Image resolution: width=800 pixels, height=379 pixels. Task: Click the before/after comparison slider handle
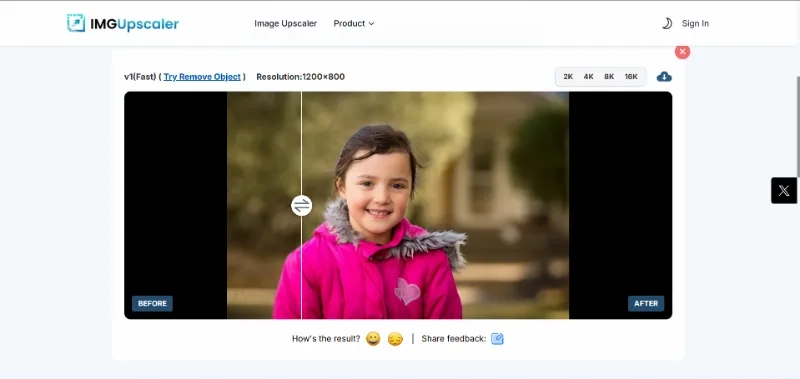click(302, 206)
